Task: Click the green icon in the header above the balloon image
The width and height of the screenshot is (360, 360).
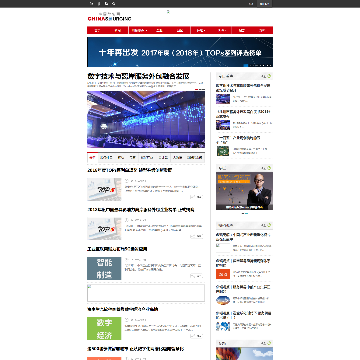Action: 269,343
